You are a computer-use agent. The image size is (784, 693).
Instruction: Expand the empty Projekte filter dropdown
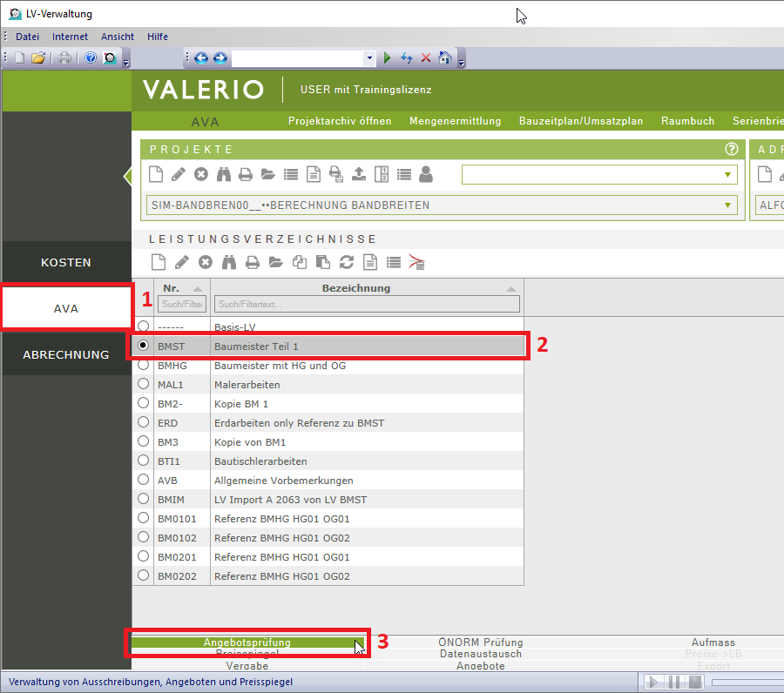(x=727, y=175)
